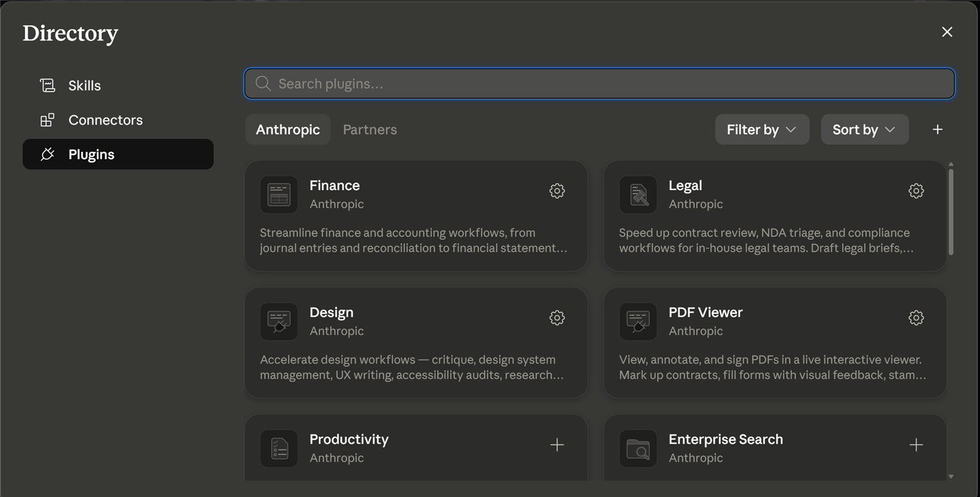Click 'Anthropic' publisher under Finance
Viewport: 980px width, 497px height.
(x=337, y=204)
